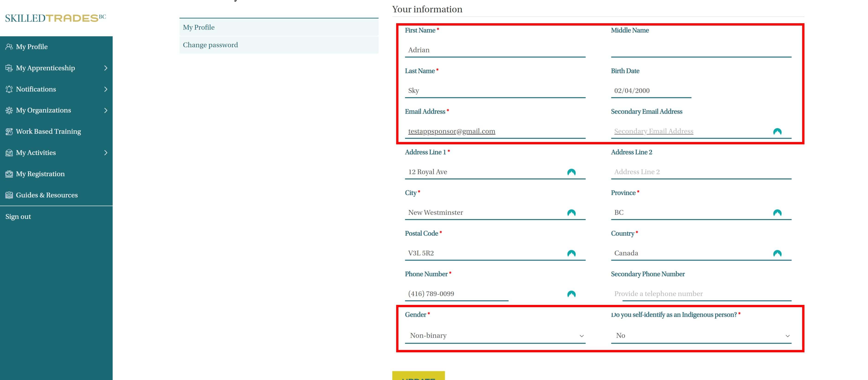The width and height of the screenshot is (868, 380).
Task: Open the Change password tab
Action: pyautogui.click(x=210, y=45)
